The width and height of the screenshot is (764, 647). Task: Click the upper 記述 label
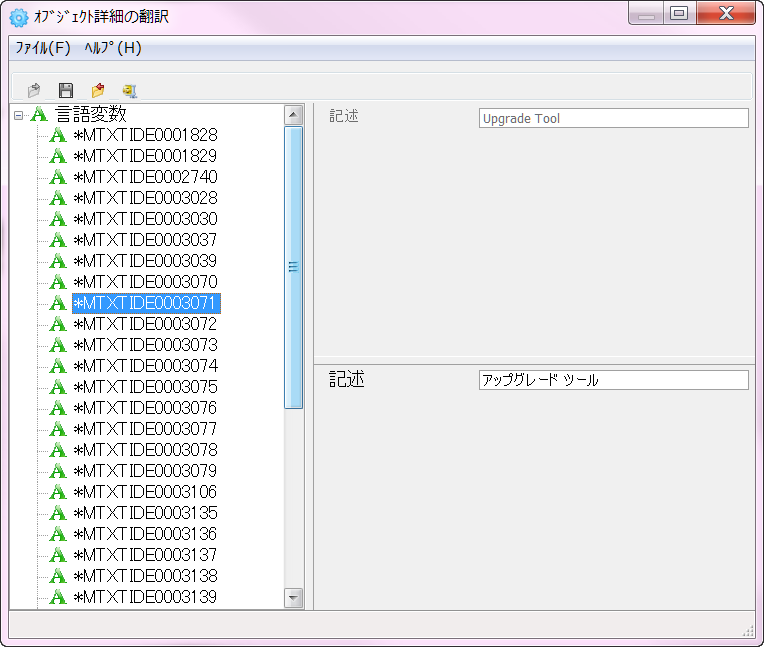coord(344,116)
